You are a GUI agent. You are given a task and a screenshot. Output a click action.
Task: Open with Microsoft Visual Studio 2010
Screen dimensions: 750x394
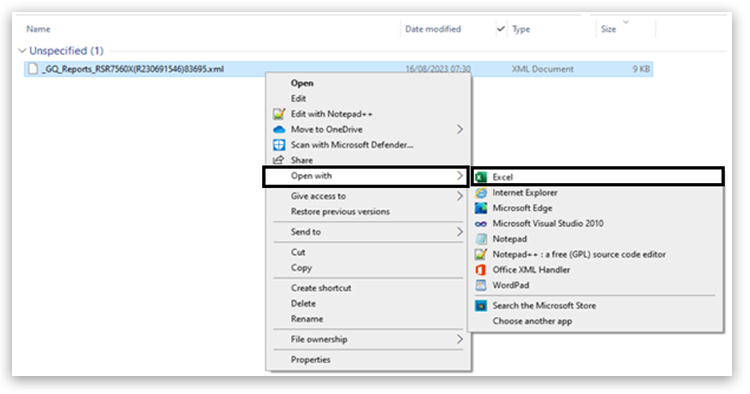tap(548, 223)
